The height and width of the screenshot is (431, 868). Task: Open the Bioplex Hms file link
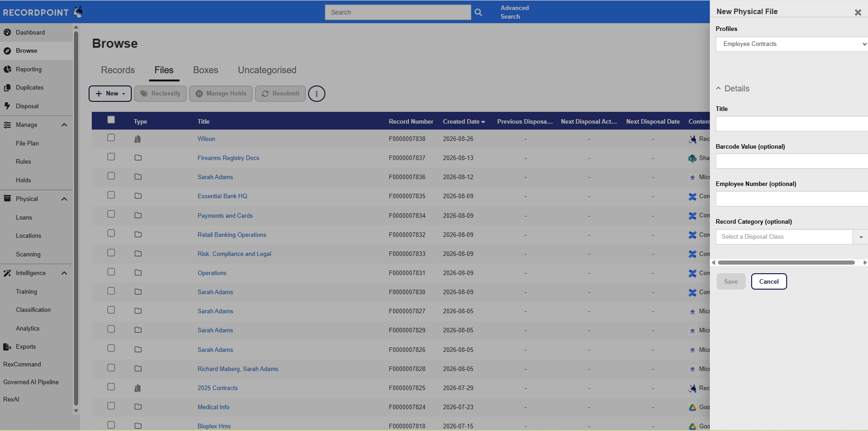click(214, 426)
